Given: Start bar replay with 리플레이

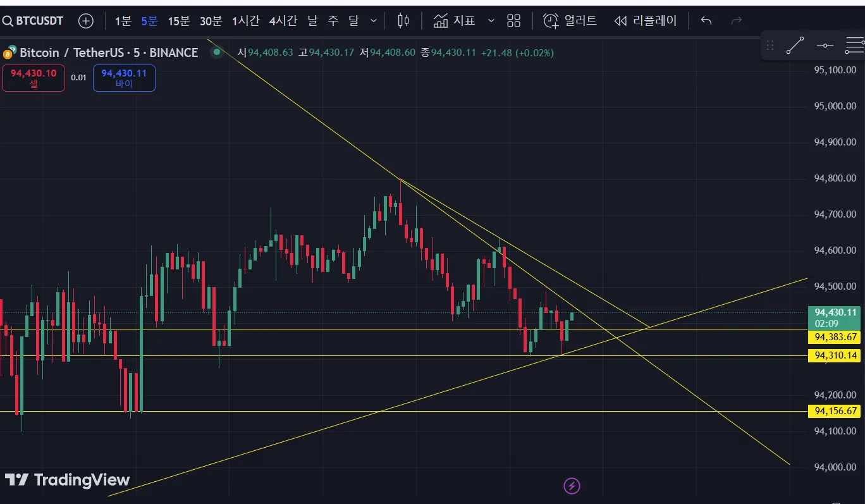Looking at the screenshot, I should click(646, 21).
